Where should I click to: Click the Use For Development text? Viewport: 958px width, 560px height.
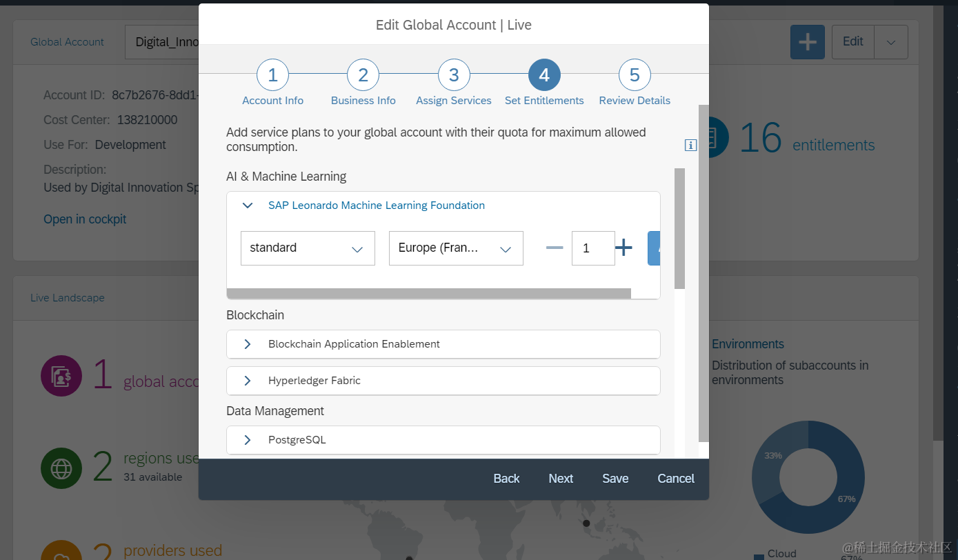click(105, 145)
